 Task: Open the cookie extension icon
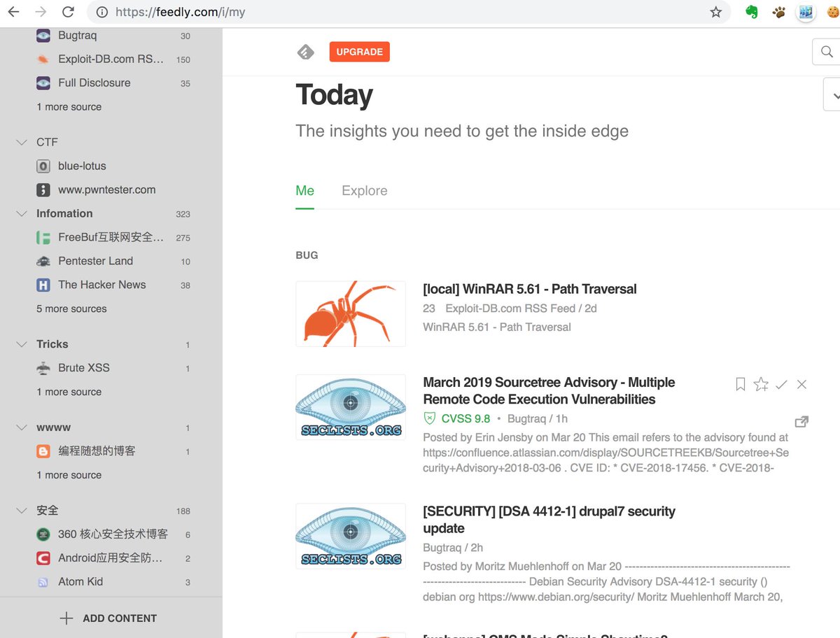(833, 12)
